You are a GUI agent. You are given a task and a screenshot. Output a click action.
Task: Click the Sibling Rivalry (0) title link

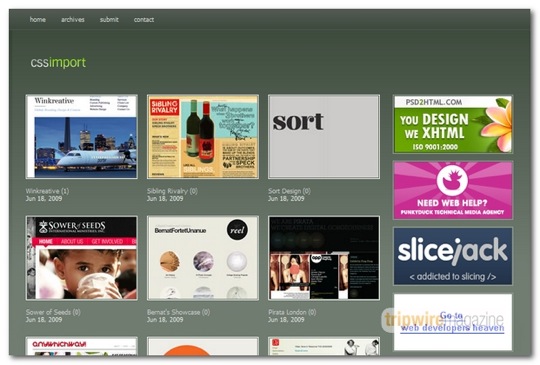[x=172, y=191]
